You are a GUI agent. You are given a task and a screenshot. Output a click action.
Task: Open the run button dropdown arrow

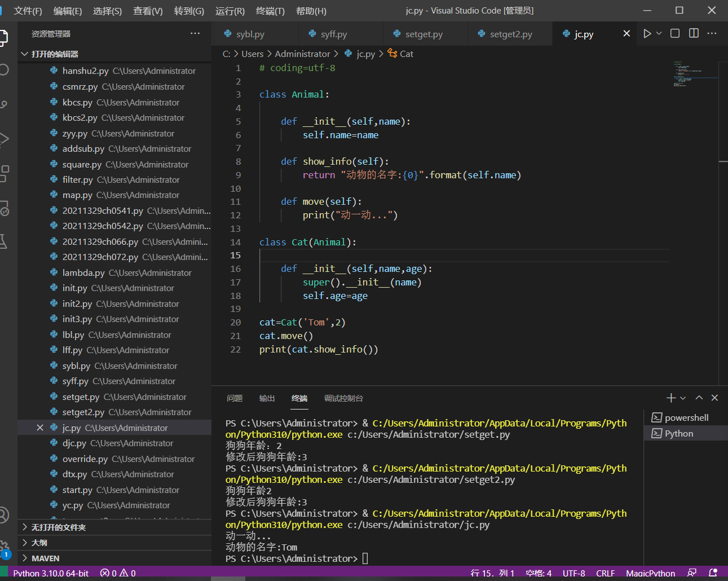[659, 34]
